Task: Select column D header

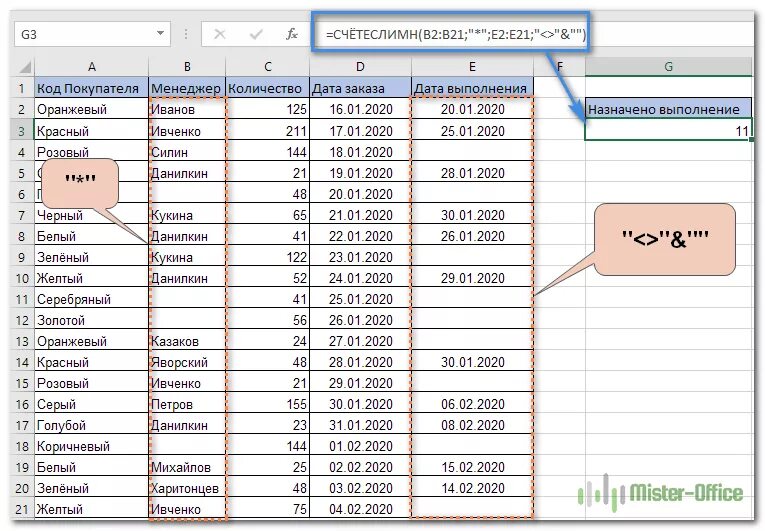Action: pyautogui.click(x=361, y=67)
